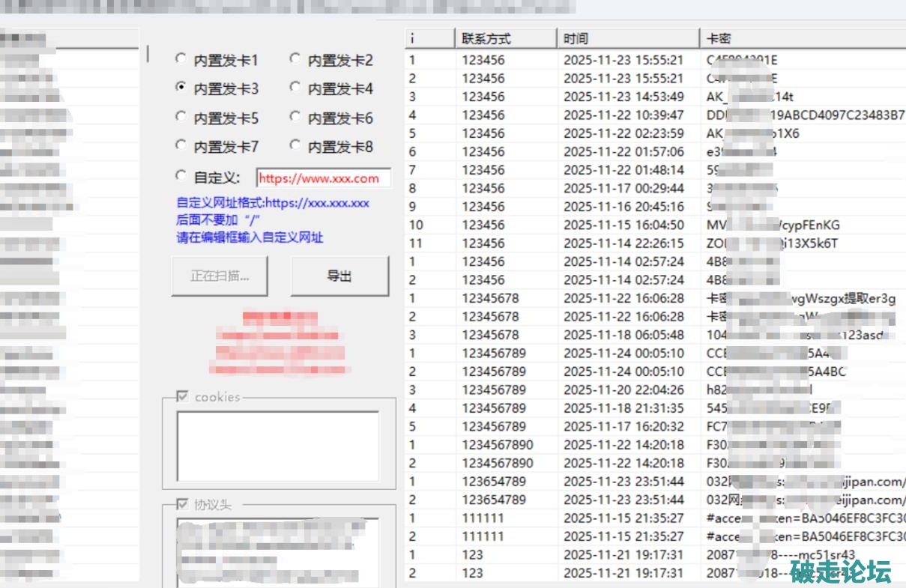Click the 正在扫描... scan button
The height and width of the screenshot is (588, 906).
[219, 276]
